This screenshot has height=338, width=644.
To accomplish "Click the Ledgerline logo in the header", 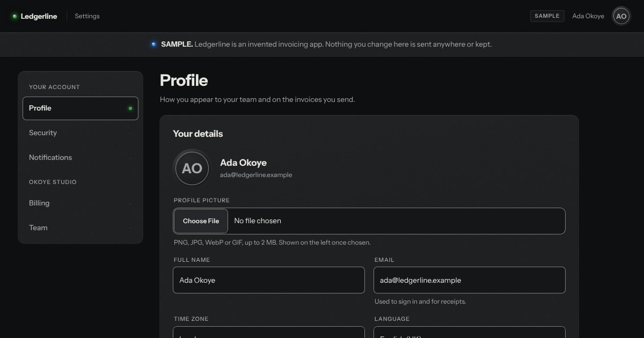I will (35, 16).
